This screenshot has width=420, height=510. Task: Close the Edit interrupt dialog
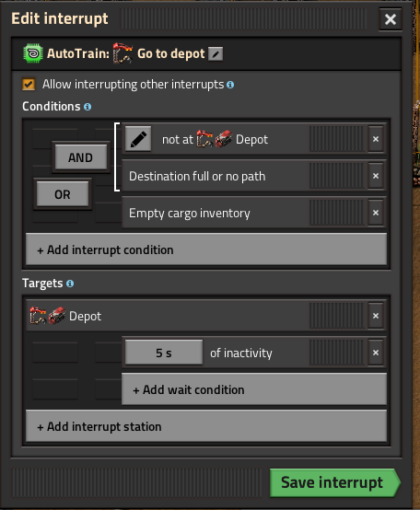point(391,19)
